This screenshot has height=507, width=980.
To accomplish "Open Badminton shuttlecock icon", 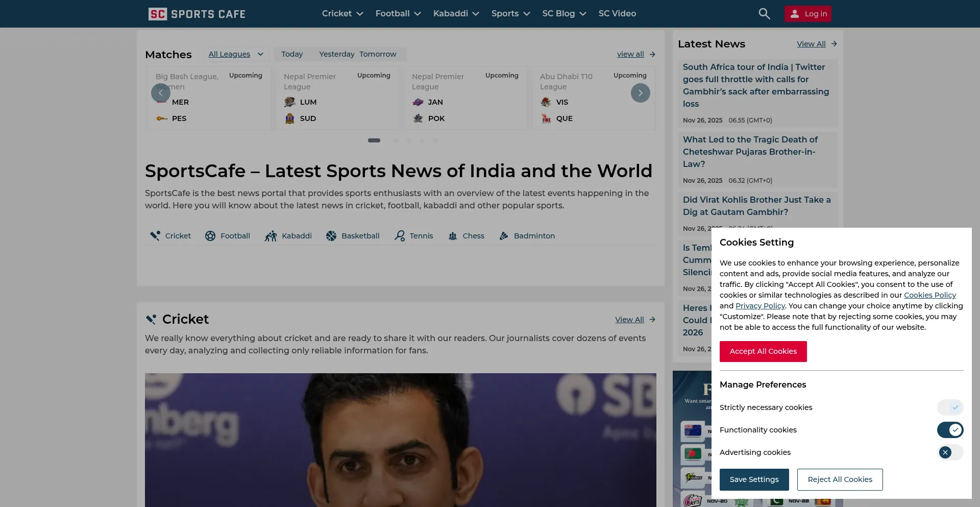I will click(504, 236).
